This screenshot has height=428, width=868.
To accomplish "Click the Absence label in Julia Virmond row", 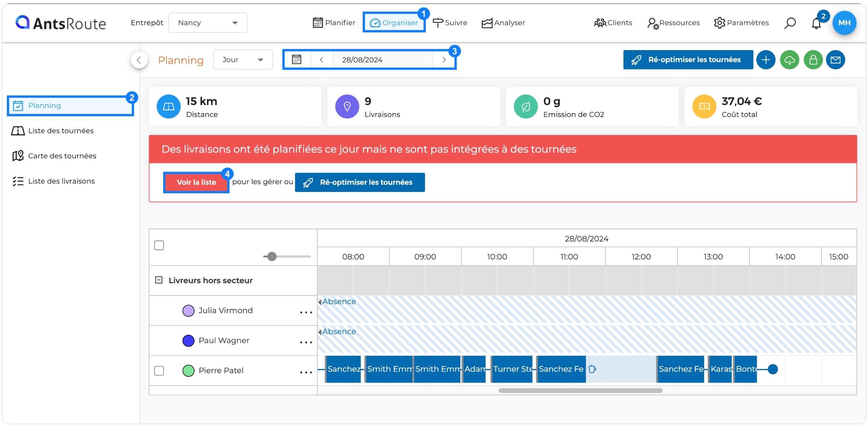I will 339,302.
